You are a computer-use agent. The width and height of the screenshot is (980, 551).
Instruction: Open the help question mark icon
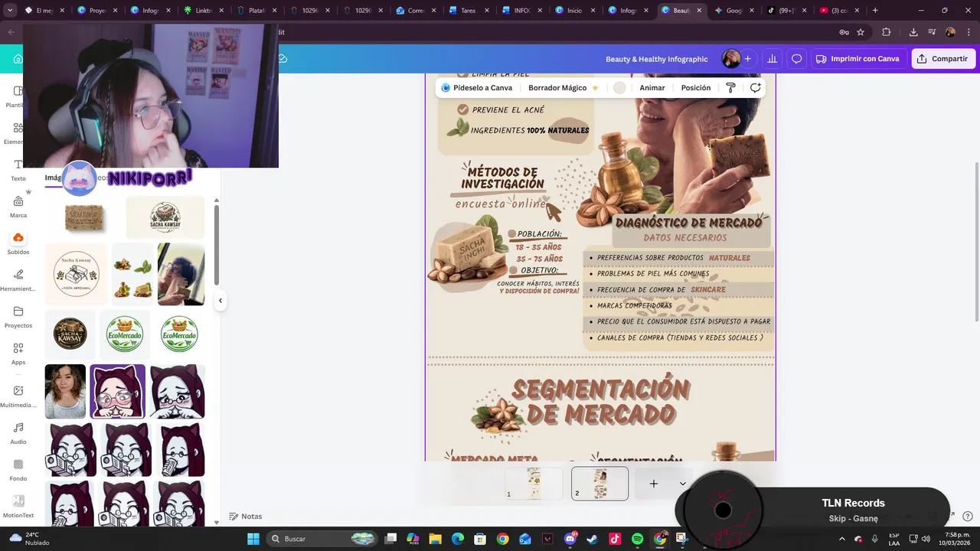click(x=968, y=517)
